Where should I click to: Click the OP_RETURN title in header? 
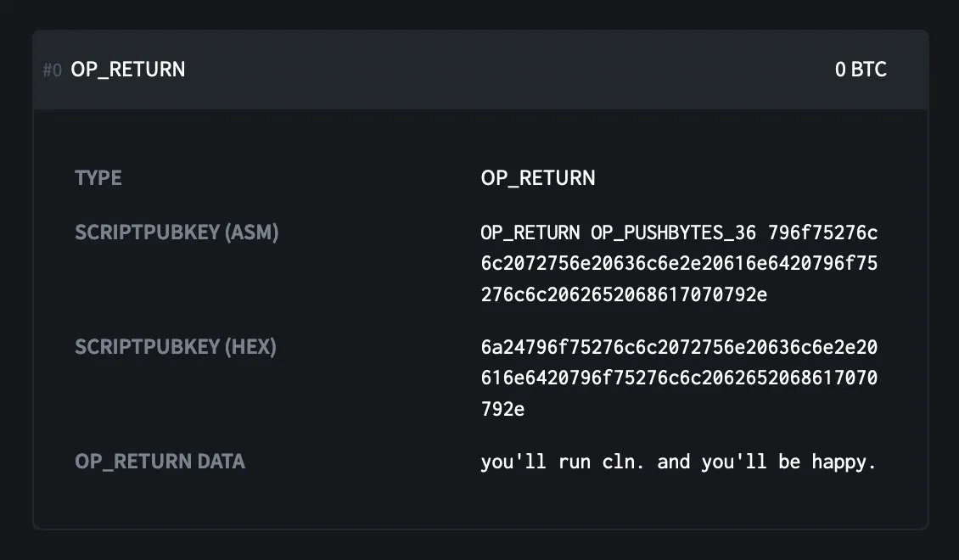tap(128, 70)
